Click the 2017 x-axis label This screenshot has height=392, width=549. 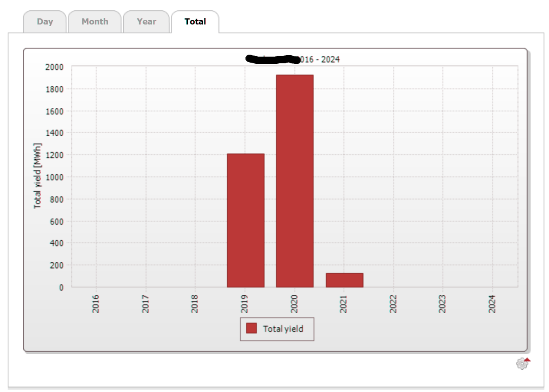[145, 303]
